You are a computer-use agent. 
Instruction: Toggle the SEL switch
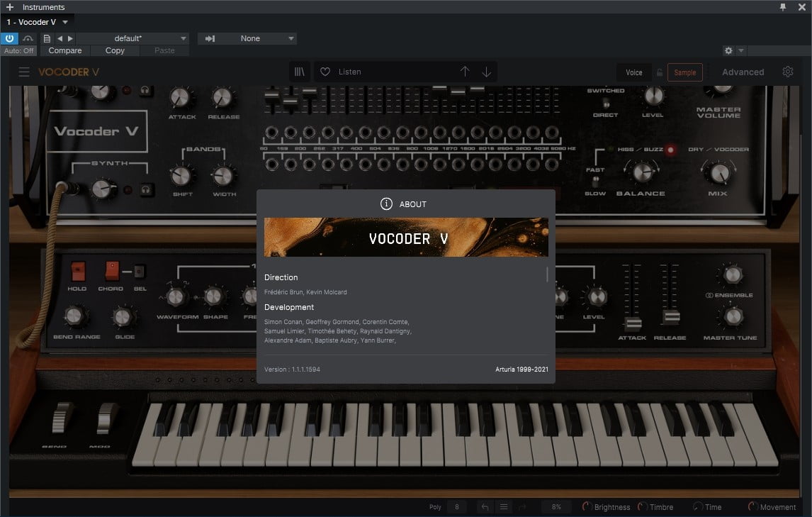(x=140, y=271)
